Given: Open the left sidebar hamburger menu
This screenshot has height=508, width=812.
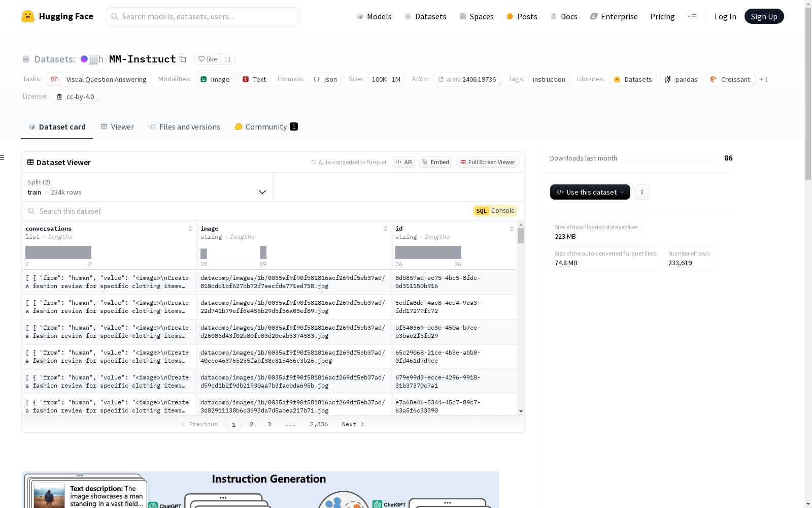Looking at the screenshot, I should click(2, 157).
